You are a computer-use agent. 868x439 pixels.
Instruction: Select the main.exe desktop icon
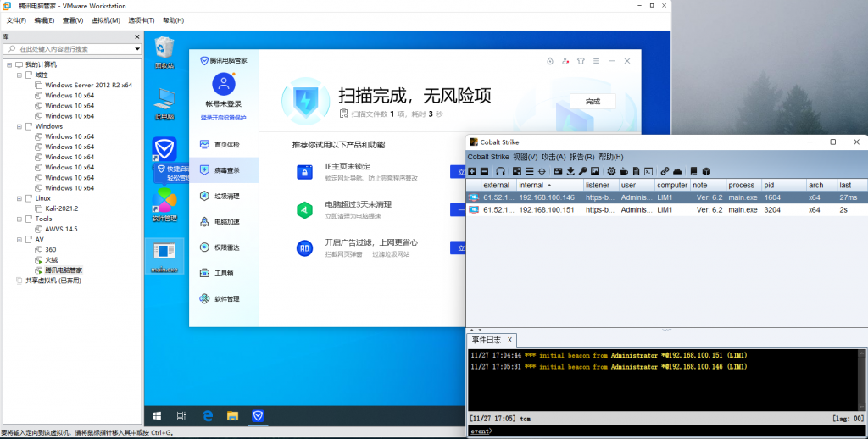[164, 256]
